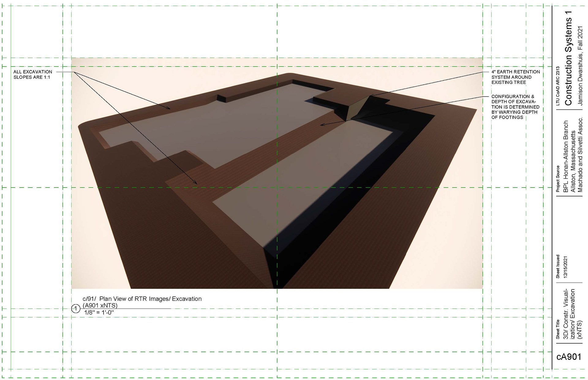Screen dimensions: 588x380
Task: Select the "CONFIGURATION & DEPTH OF EXCAVATION" note
Action: 515,107
